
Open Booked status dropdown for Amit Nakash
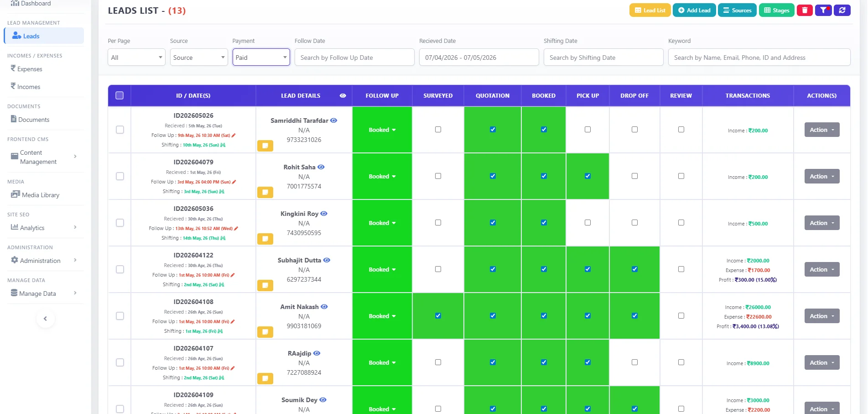point(382,316)
